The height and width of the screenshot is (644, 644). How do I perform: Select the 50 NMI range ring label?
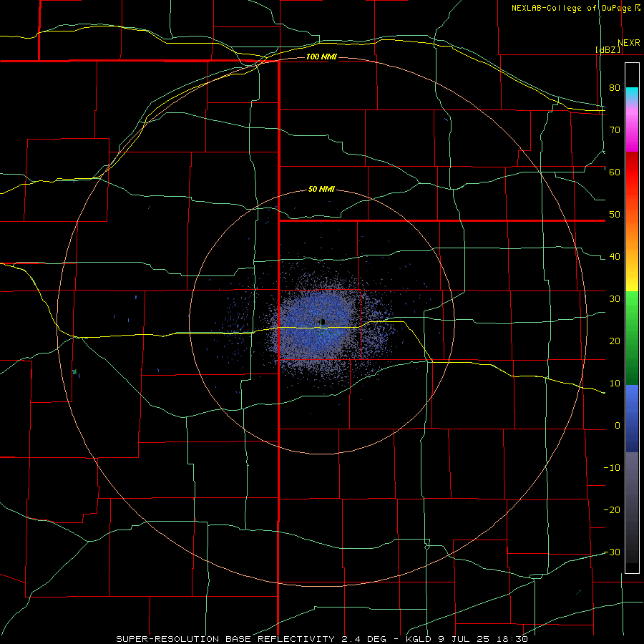tap(321, 190)
